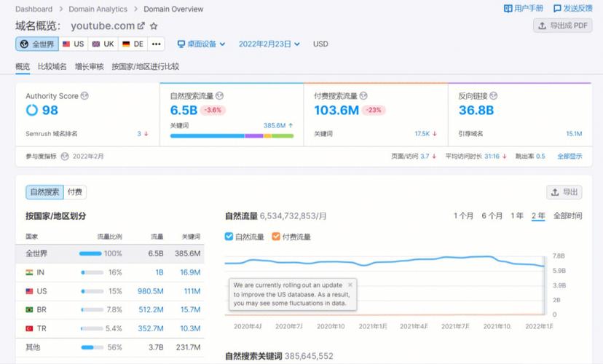Open the 比较域名 tab

pos(52,66)
